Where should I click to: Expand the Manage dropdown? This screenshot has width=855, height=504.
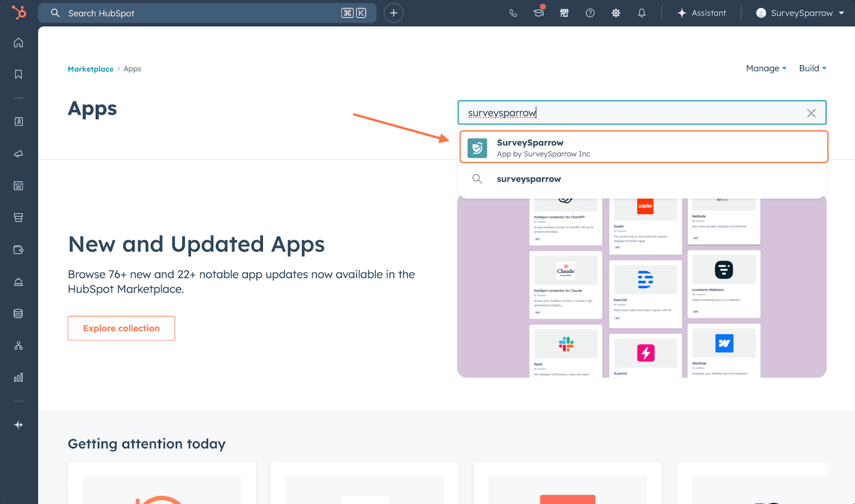click(x=766, y=68)
